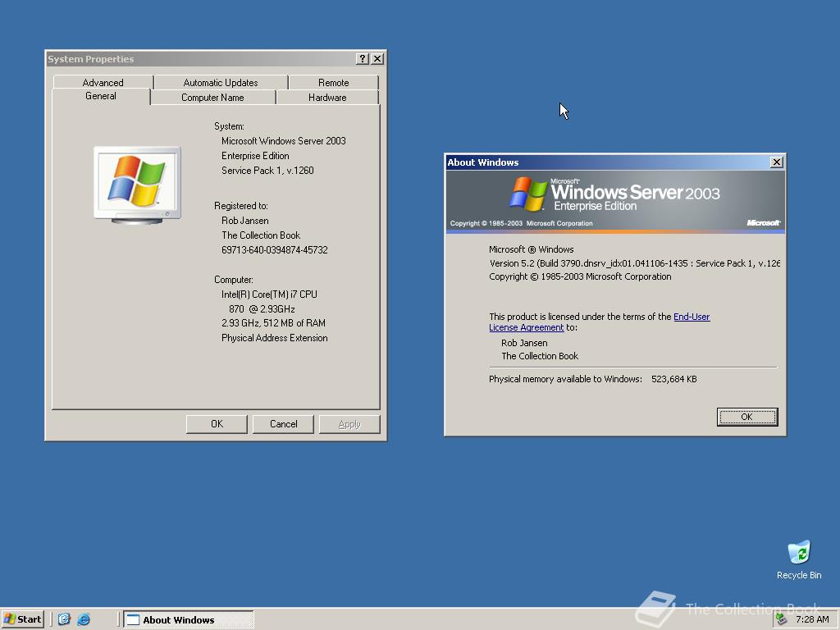Open the End-User License Agreement link
The image size is (840, 630).
691,317
